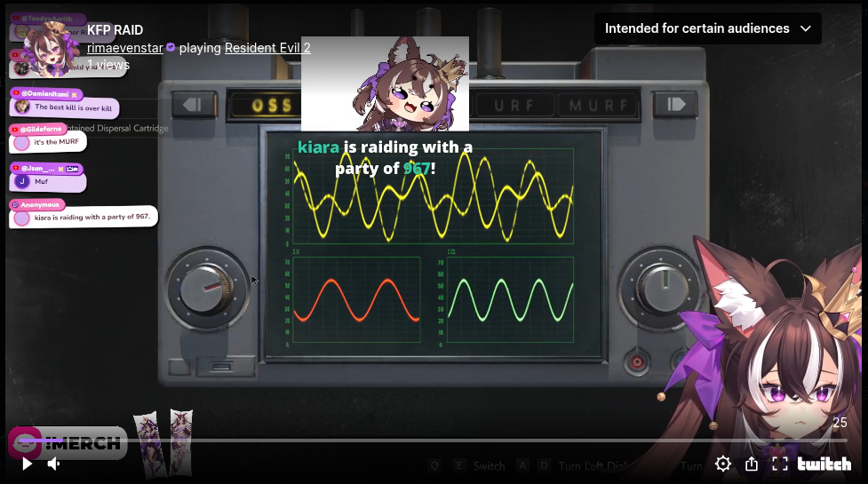The image size is (868, 484).
Task: Play the Twitch clip
Action: (x=27, y=464)
